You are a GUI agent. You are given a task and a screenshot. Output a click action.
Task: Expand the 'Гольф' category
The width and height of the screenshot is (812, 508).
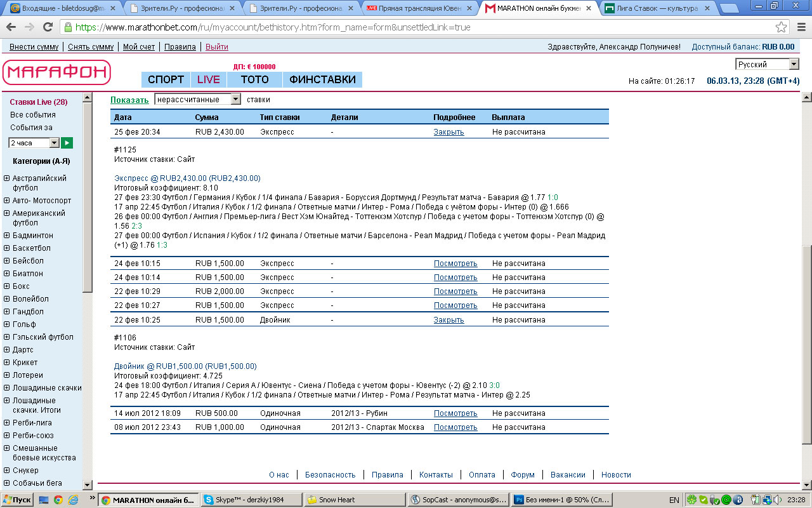click(x=7, y=324)
